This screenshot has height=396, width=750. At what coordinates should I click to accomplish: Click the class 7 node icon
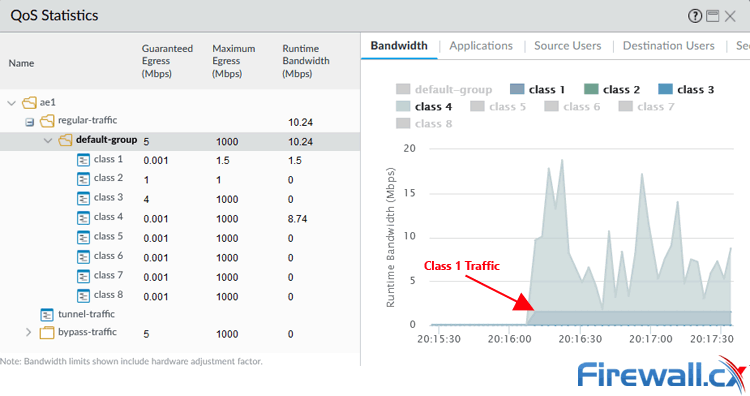83,276
